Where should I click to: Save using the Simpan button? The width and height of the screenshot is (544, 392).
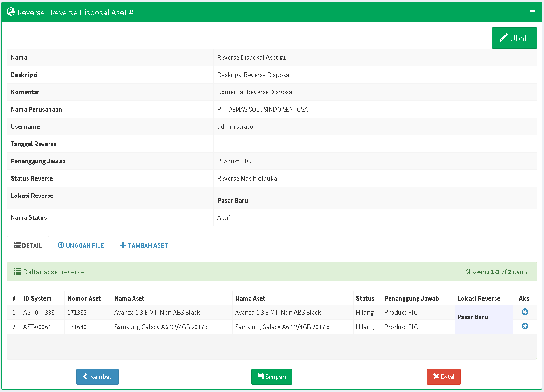point(272,377)
